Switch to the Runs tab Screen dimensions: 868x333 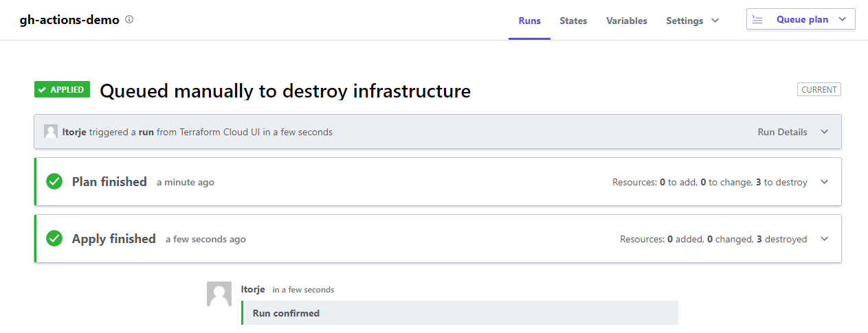[x=529, y=21]
